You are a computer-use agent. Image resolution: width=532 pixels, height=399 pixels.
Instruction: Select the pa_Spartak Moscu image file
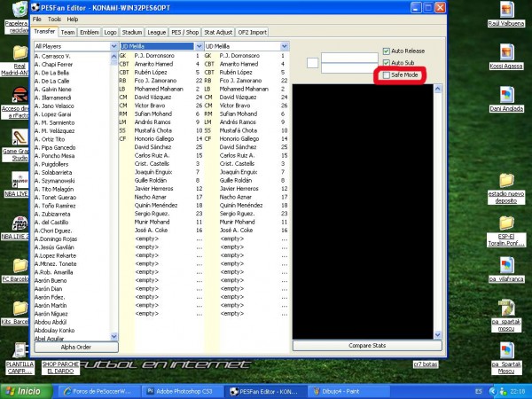(x=506, y=351)
